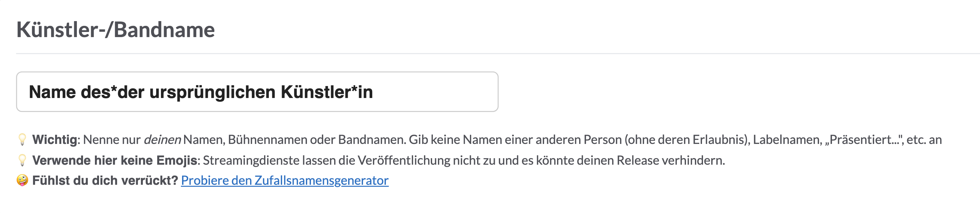Viewport: 980px width, 213px height.
Task: Click the artist name input field
Action: pos(257,92)
